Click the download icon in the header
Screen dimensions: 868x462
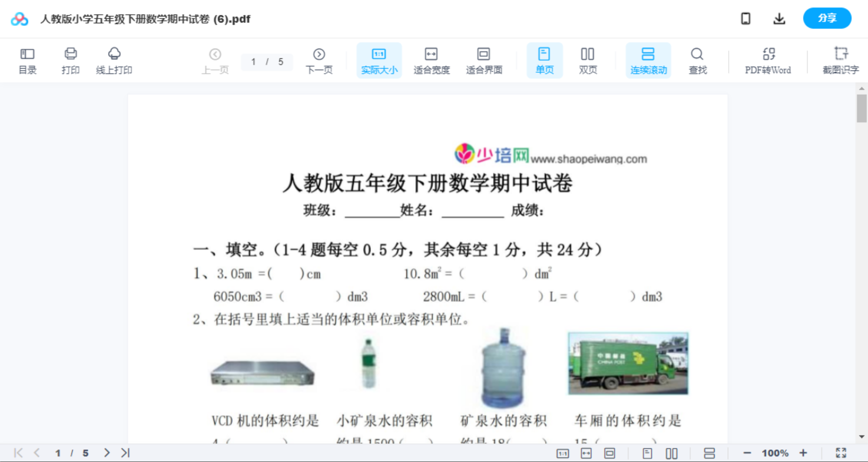779,18
